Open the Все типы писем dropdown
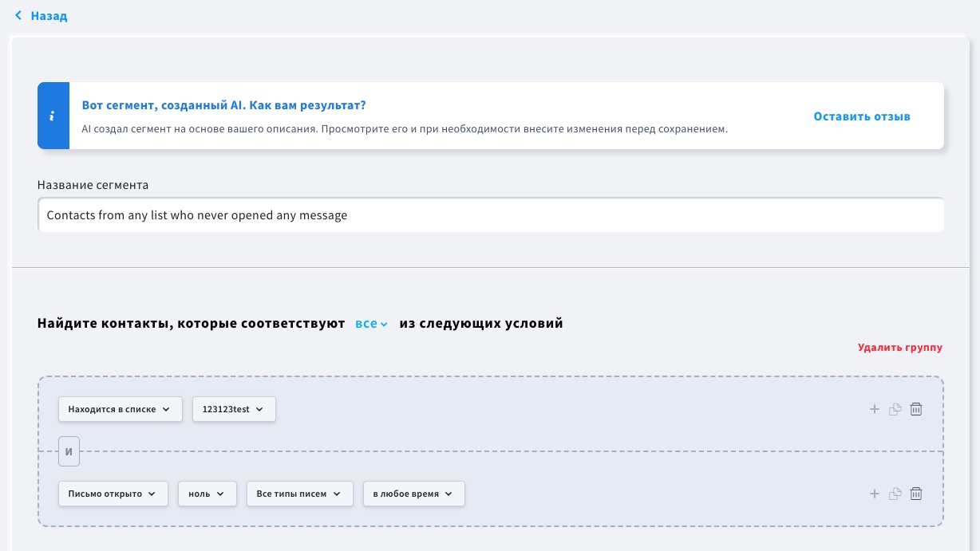Image resolution: width=980 pixels, height=551 pixels. 299,494
